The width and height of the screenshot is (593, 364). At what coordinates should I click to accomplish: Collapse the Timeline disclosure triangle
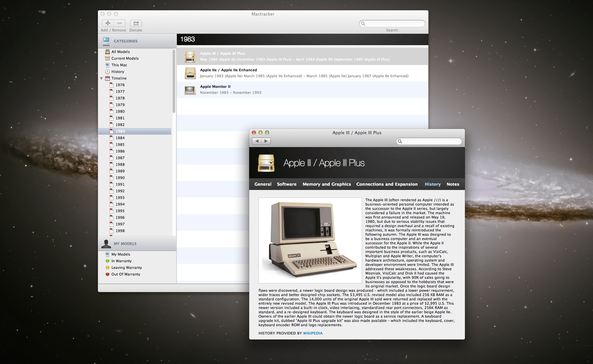click(102, 78)
